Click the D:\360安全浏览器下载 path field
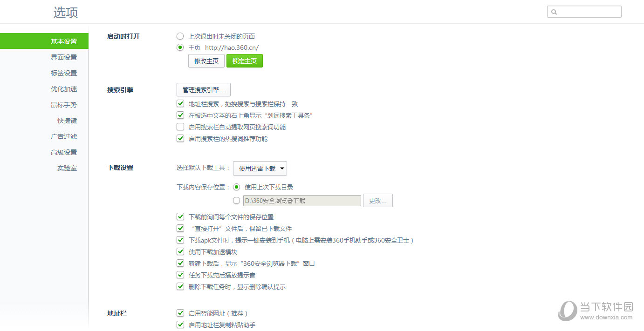644x331 pixels. (x=302, y=201)
